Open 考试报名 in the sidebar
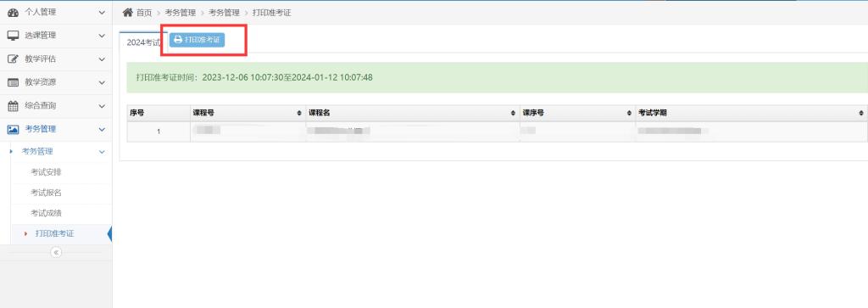The width and height of the screenshot is (868, 308). click(x=46, y=193)
